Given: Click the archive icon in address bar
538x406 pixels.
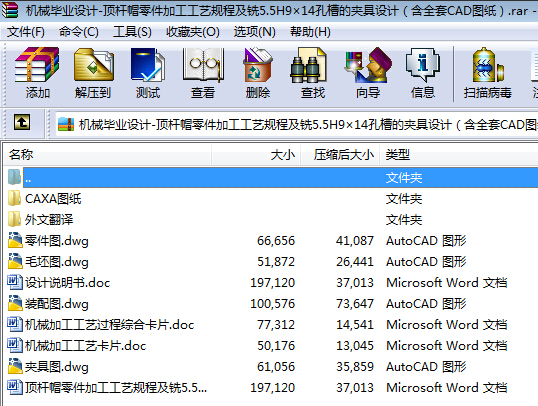Looking at the screenshot, I should pyautogui.click(x=66, y=124).
